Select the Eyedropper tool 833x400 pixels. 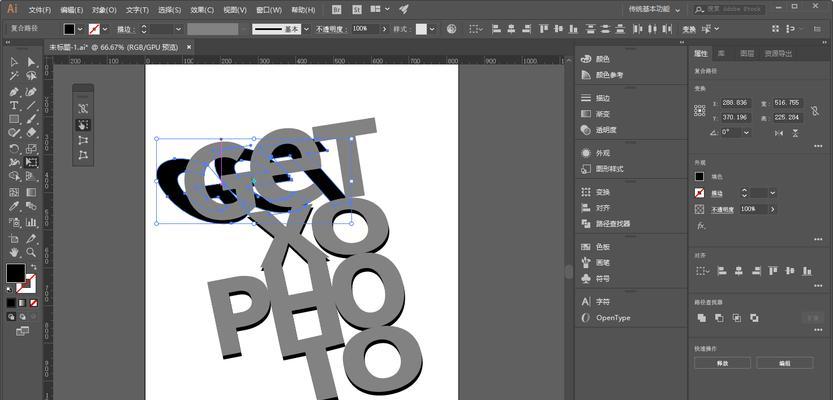(x=14, y=206)
